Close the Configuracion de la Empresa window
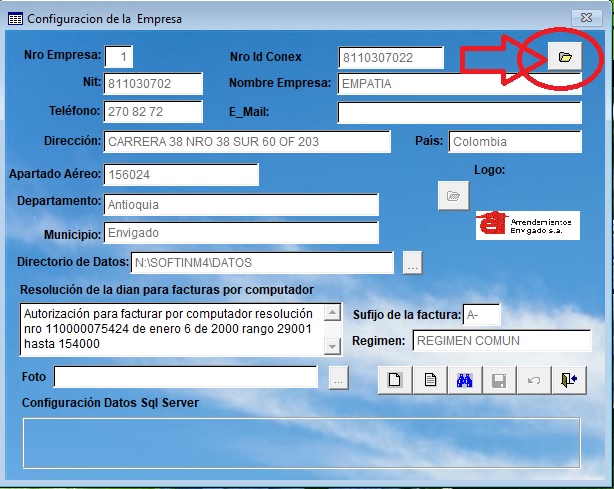Viewport: 614px width, 489px height. click(586, 18)
